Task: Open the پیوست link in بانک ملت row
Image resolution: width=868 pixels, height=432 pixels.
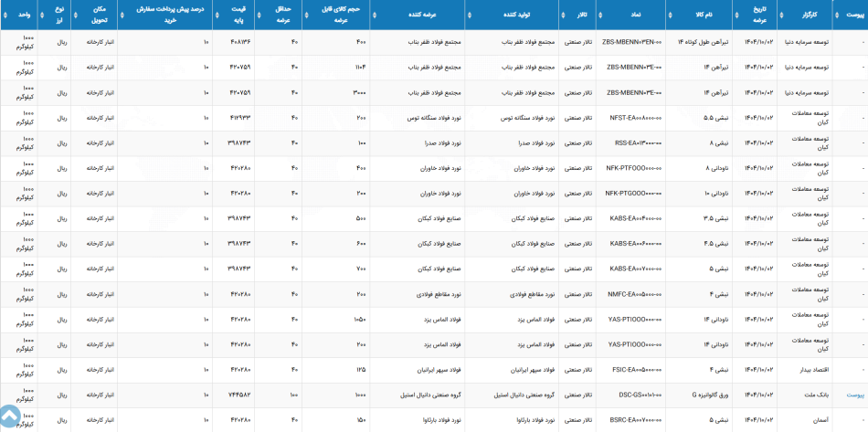Action: [x=854, y=395]
